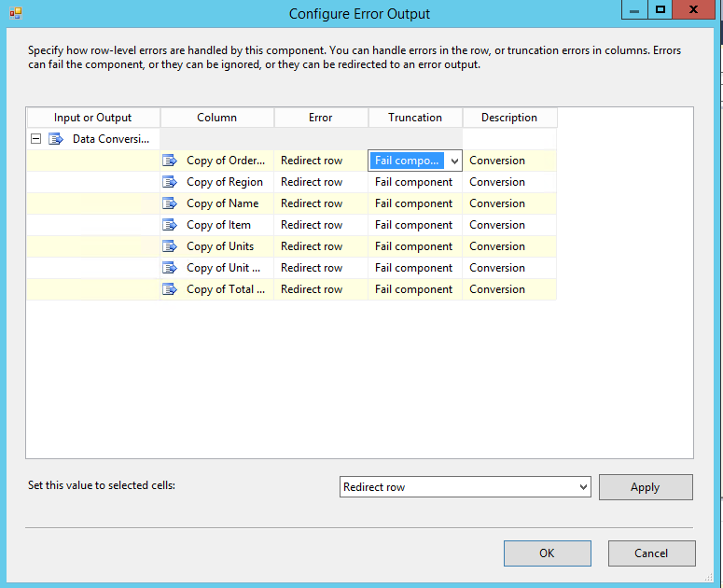Click the Data Conversion output node icon
Viewport: 723px width, 588px height.
click(x=56, y=139)
